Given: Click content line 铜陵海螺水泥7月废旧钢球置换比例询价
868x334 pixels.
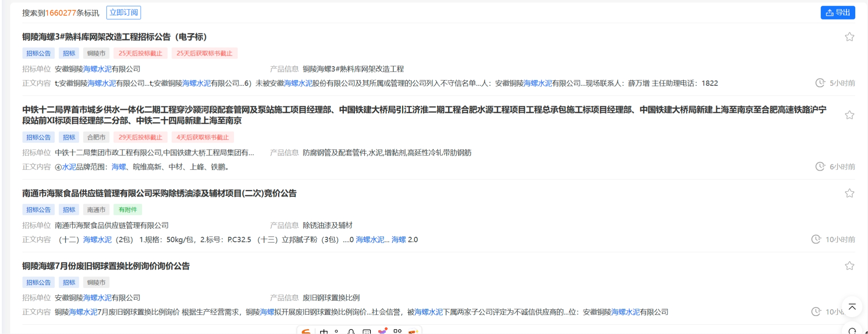Looking at the screenshot, I should [x=361, y=312].
